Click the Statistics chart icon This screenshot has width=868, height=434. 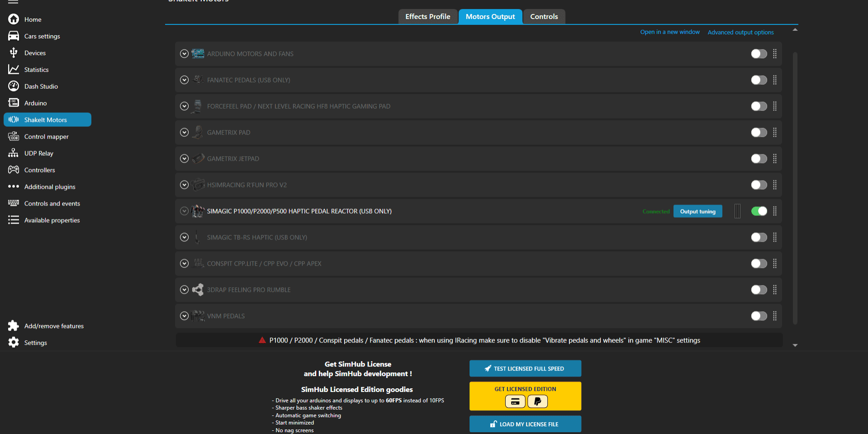click(14, 70)
